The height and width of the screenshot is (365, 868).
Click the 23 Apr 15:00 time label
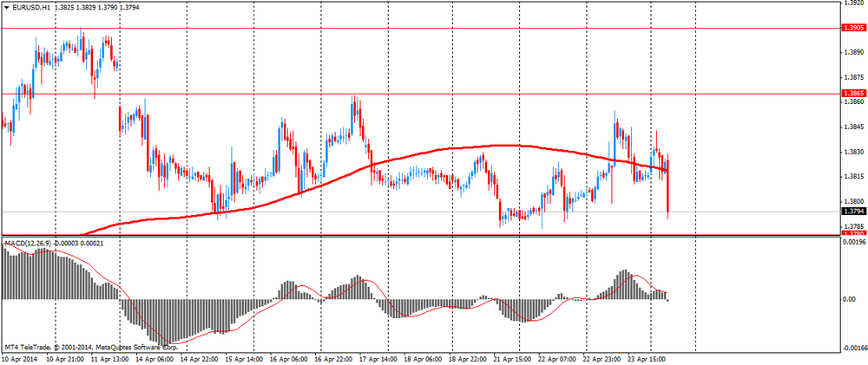(647, 358)
